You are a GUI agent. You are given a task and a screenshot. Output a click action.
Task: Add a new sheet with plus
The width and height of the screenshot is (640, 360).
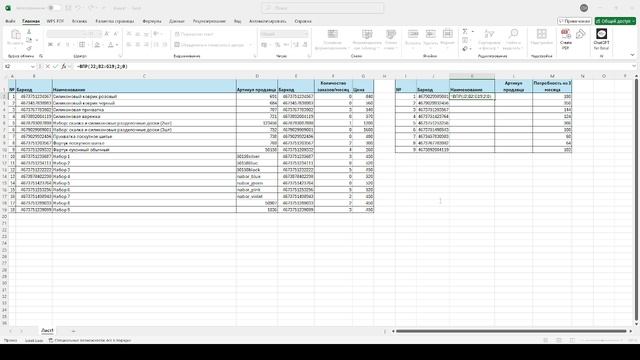pyautogui.click(x=73, y=331)
